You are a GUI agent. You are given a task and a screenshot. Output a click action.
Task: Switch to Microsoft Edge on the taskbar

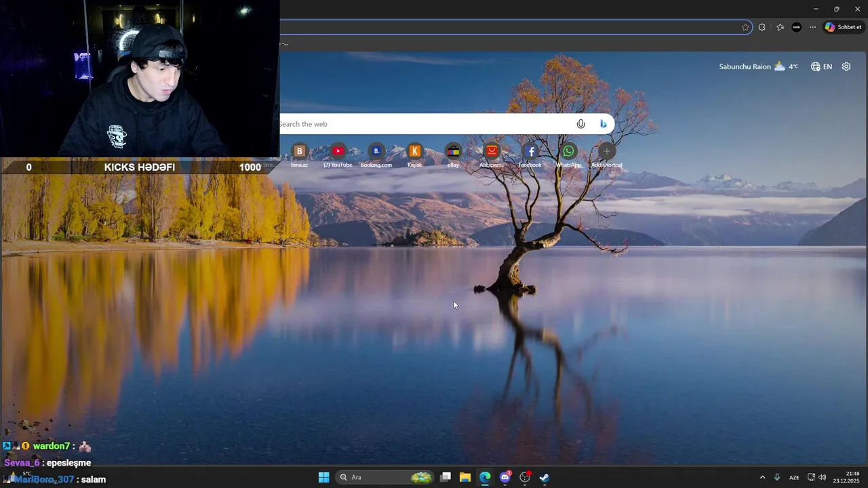point(485,477)
